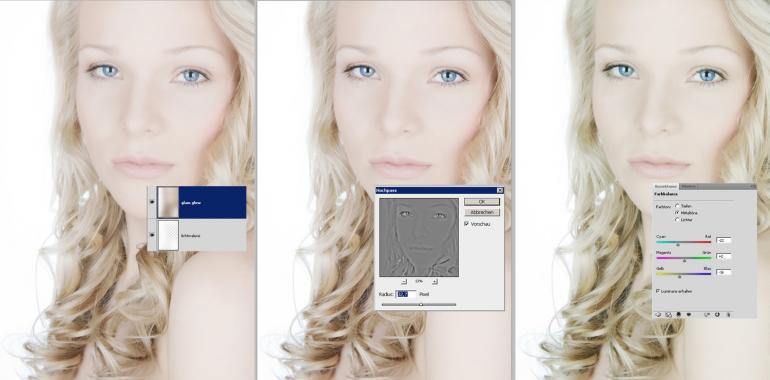Click the Radius input field
This screenshot has height=380, width=770.
tap(406, 294)
